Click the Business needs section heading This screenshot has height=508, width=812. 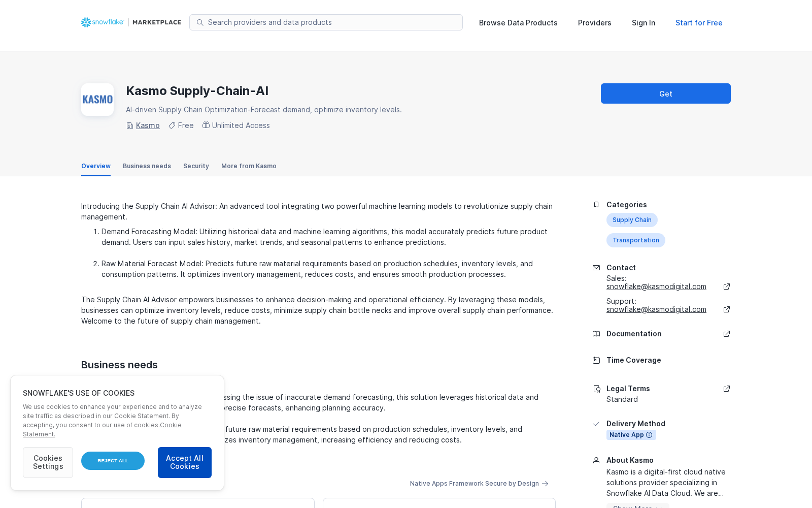[119, 365]
